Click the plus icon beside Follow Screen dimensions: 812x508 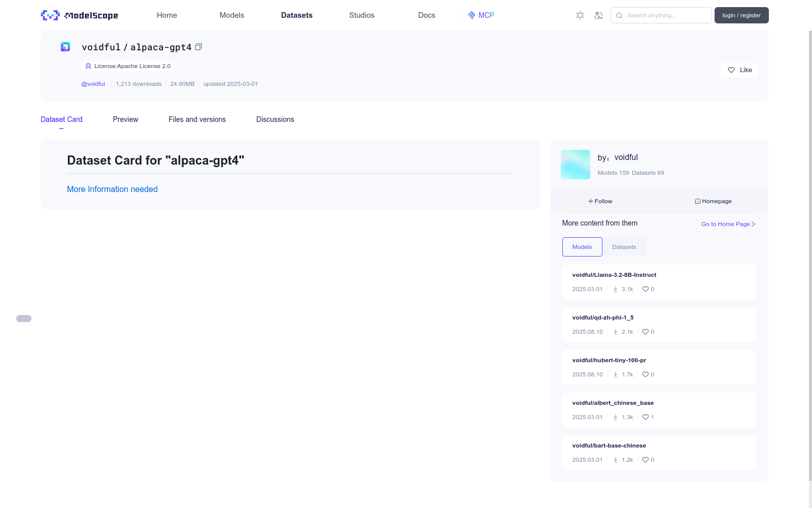(591, 201)
